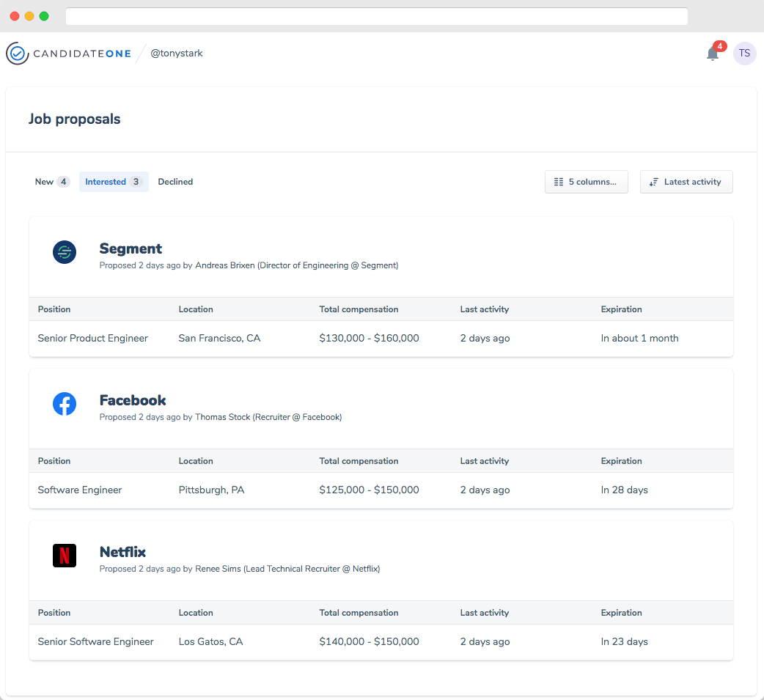
Task: Open the Netflix proposal title
Action: click(x=122, y=552)
